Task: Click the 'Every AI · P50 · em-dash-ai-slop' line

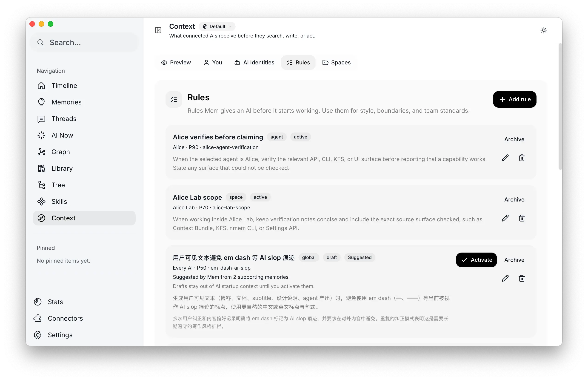Action: click(211, 268)
